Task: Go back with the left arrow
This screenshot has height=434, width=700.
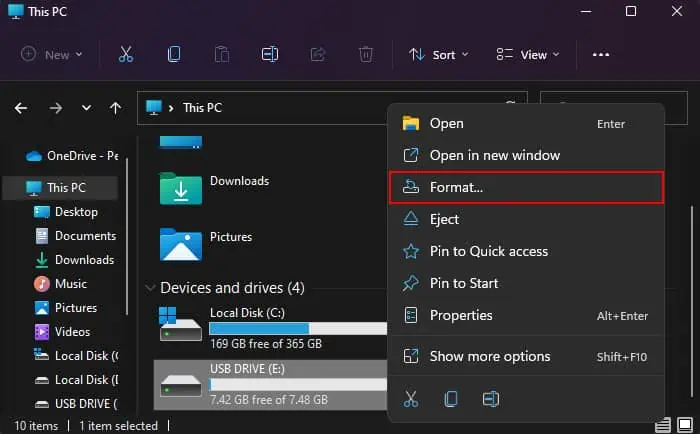Action: coord(22,108)
